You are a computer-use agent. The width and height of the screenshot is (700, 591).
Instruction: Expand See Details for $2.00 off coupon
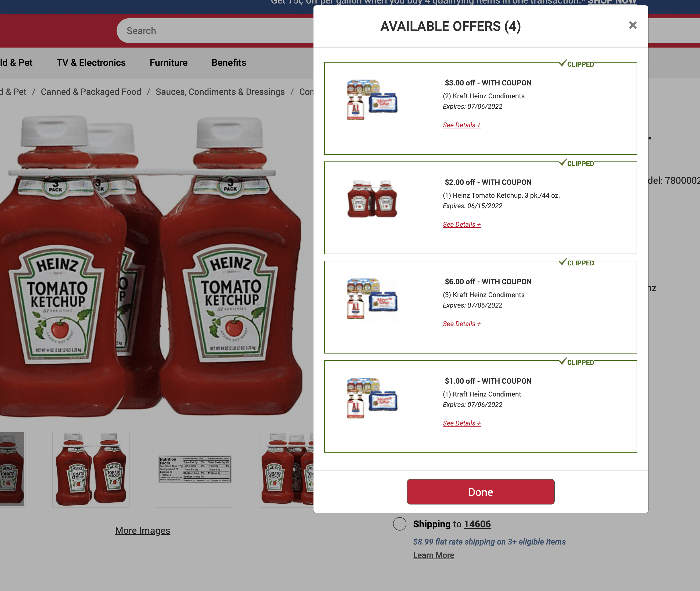click(x=461, y=225)
